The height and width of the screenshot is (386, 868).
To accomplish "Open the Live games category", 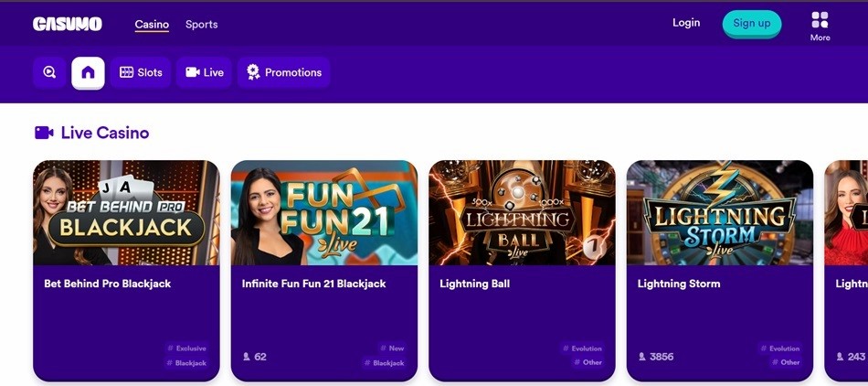I will pyautogui.click(x=205, y=72).
